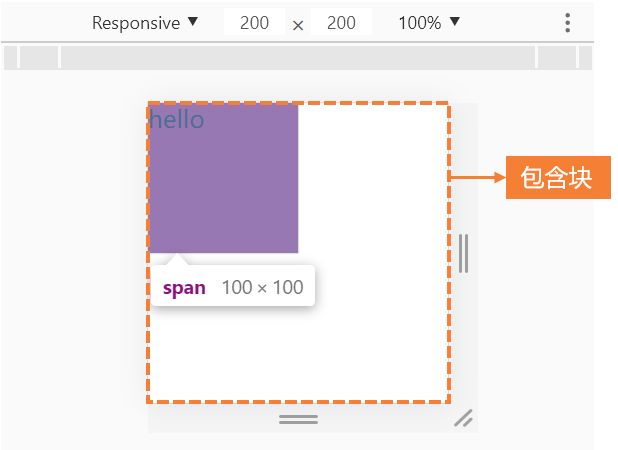This screenshot has width=618, height=450.
Task: Open the Responsive device dropdown
Action: [145, 22]
